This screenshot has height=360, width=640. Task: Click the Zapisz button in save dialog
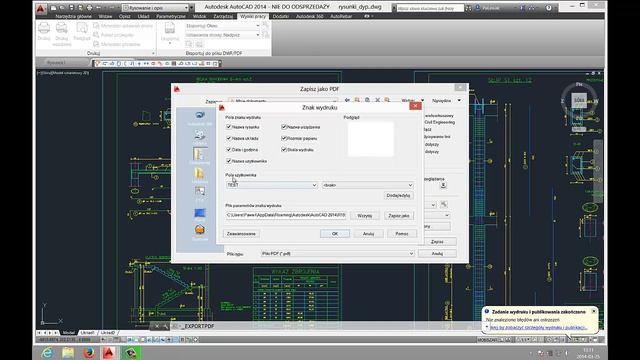(x=437, y=242)
